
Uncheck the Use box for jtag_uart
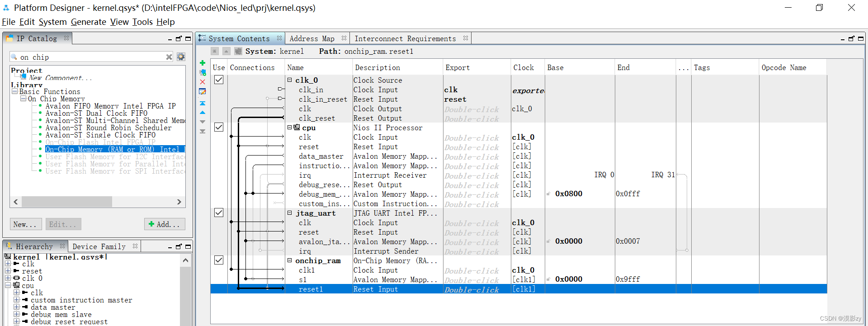click(x=219, y=213)
